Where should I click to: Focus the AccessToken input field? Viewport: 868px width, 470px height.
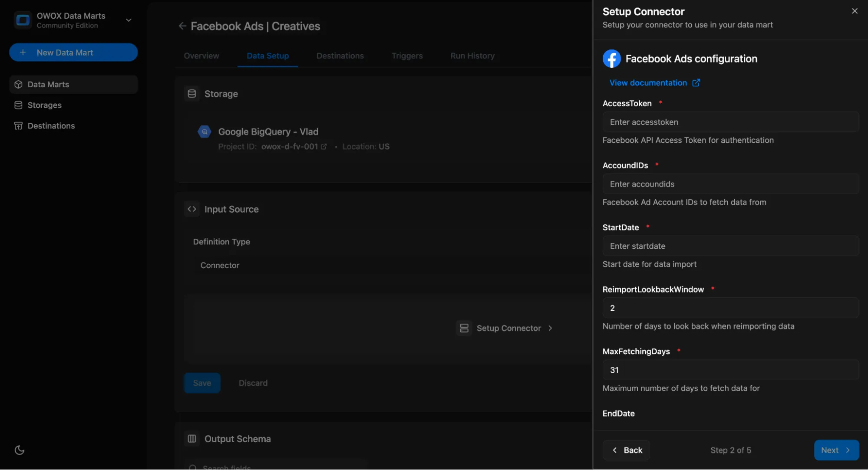click(730, 122)
